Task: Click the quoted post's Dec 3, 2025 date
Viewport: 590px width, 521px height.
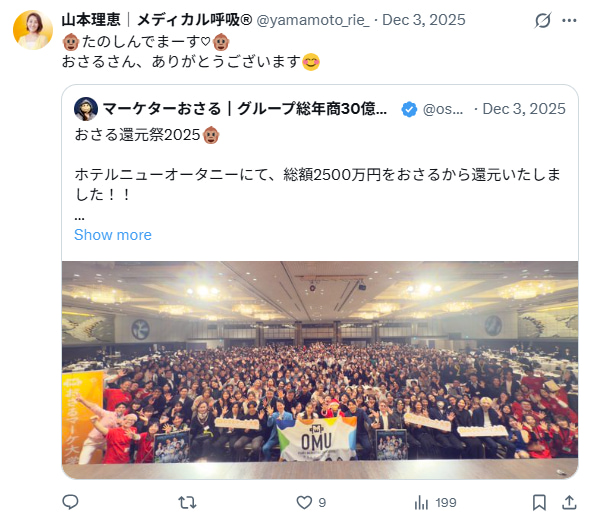Action: [524, 109]
